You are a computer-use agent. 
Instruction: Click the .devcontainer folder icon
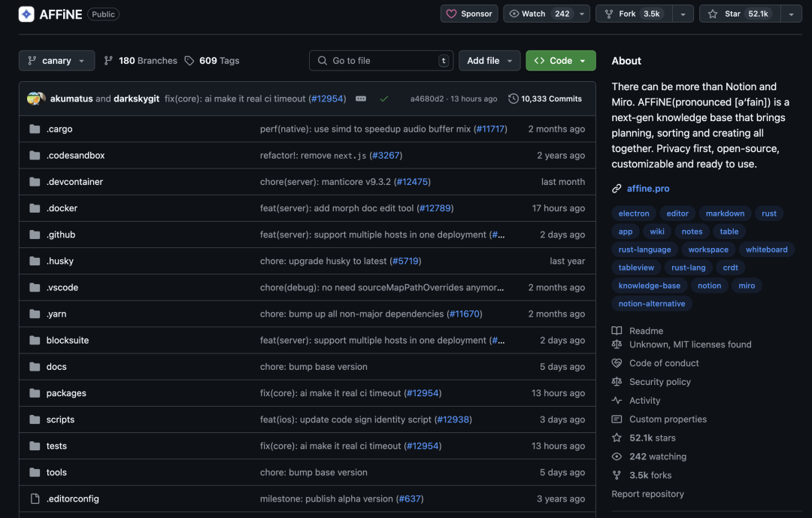[x=35, y=182]
